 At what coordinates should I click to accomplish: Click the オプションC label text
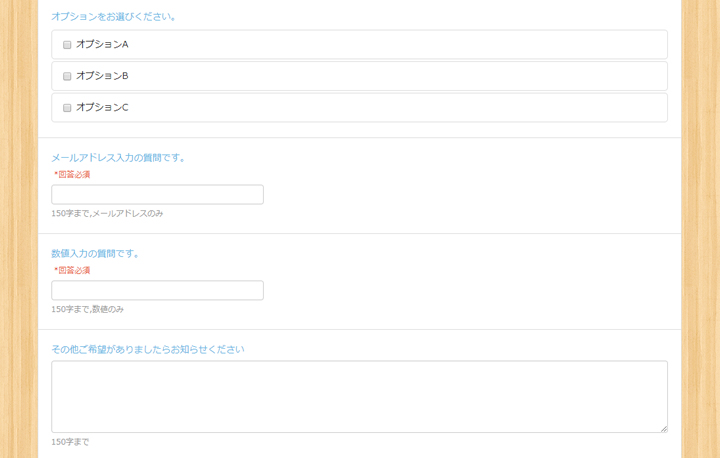click(x=102, y=108)
